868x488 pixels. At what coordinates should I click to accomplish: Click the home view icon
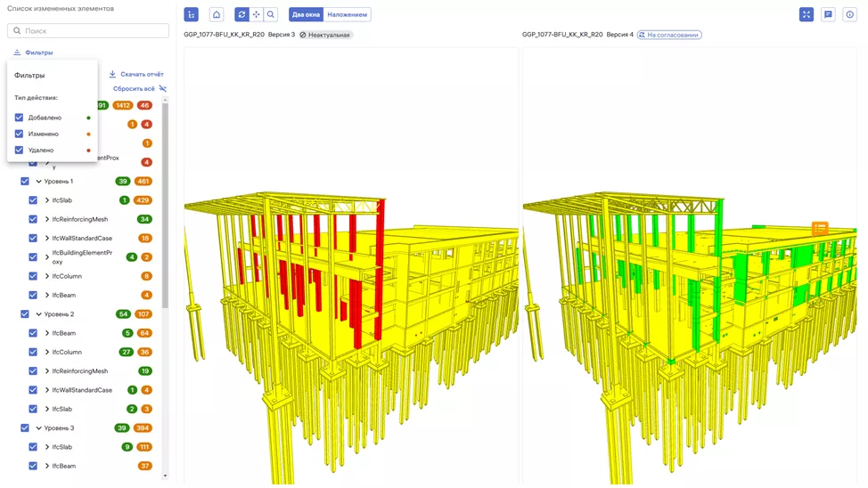tap(217, 14)
